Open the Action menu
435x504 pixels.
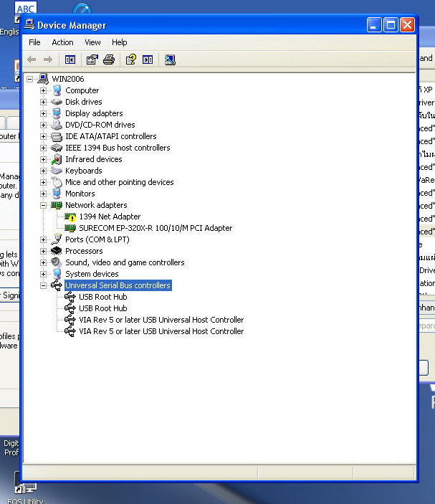tap(62, 42)
